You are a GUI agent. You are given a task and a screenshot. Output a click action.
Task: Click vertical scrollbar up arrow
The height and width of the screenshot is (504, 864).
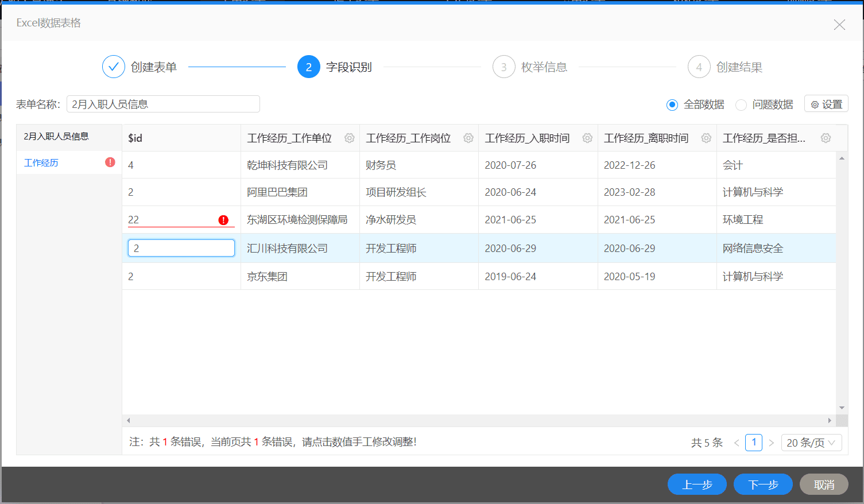pos(842,158)
